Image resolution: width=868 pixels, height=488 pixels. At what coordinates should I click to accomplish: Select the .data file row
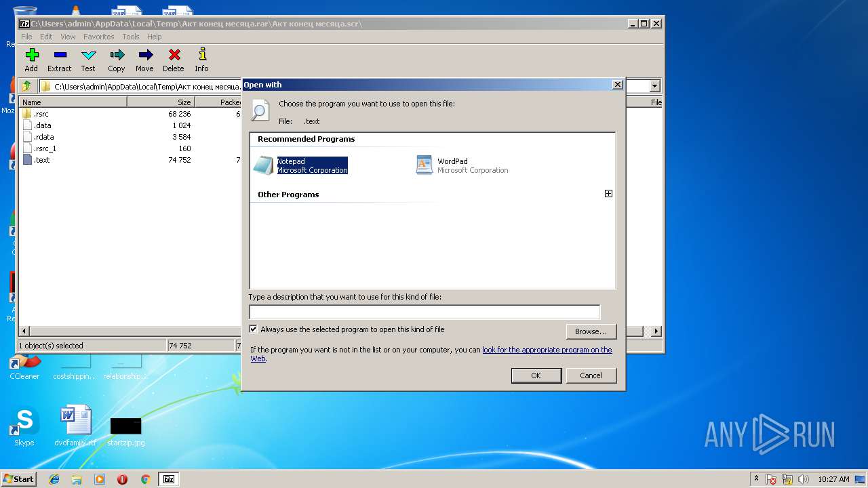[129, 125]
